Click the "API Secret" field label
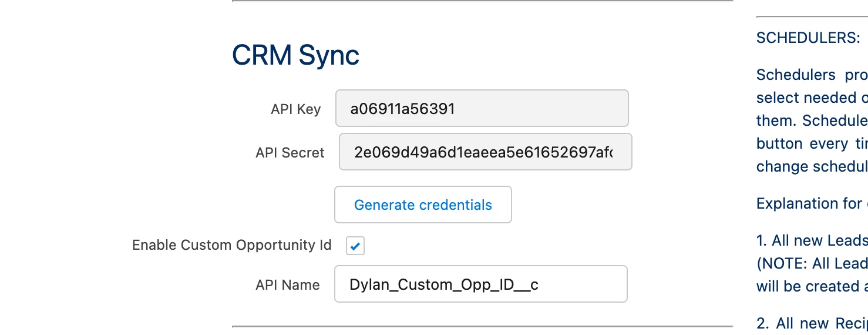868x335 pixels. [290, 153]
